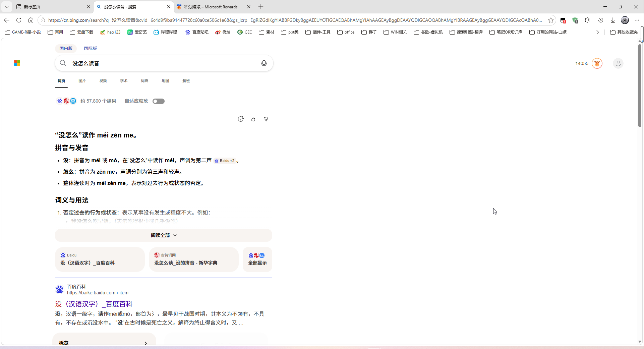Click the page vertical scrollbar thumb
This screenshot has height=349, width=644.
pyautogui.click(x=640, y=85)
